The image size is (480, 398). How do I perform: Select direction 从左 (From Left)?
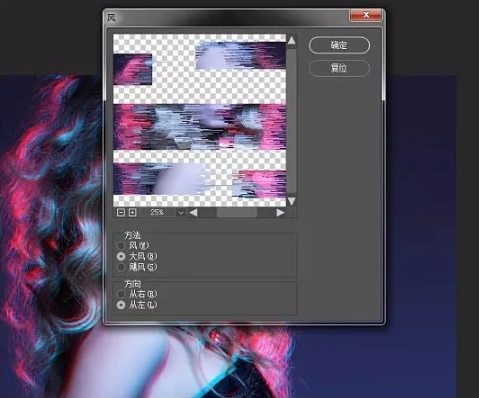pyautogui.click(x=121, y=305)
